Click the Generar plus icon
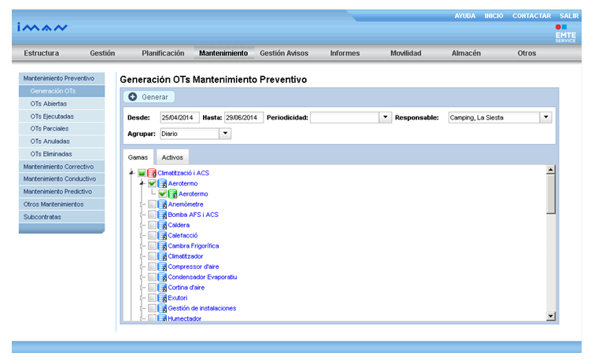 click(133, 97)
